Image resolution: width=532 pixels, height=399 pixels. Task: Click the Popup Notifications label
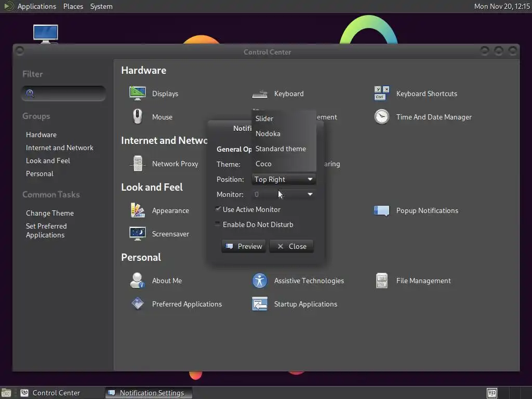[427, 211]
